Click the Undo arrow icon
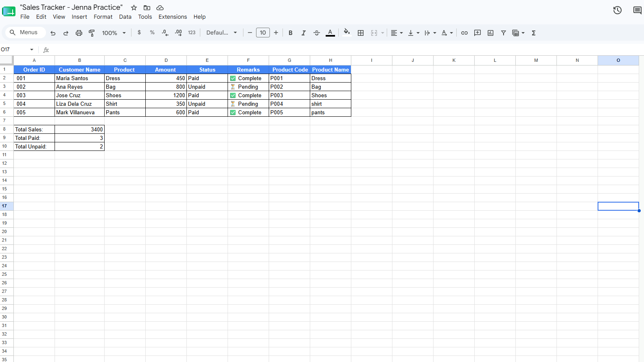Viewport: 644px width, 362px height. (x=53, y=33)
